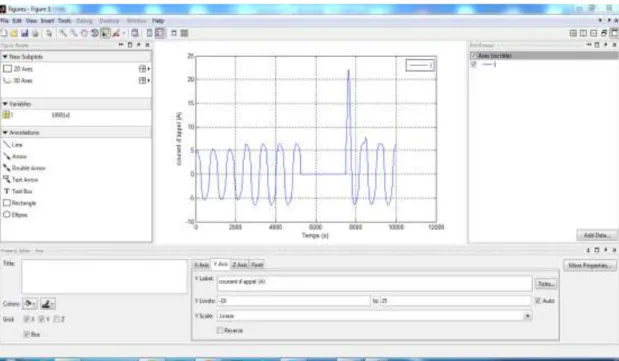
Task: Open the 3D Axes grid layout dropdown
Action: coord(144,81)
